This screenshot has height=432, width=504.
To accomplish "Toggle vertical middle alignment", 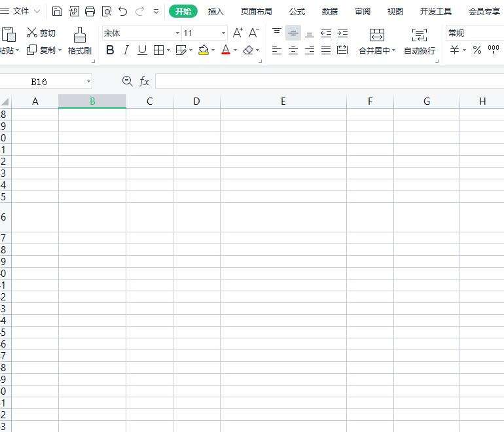I will click(x=293, y=33).
